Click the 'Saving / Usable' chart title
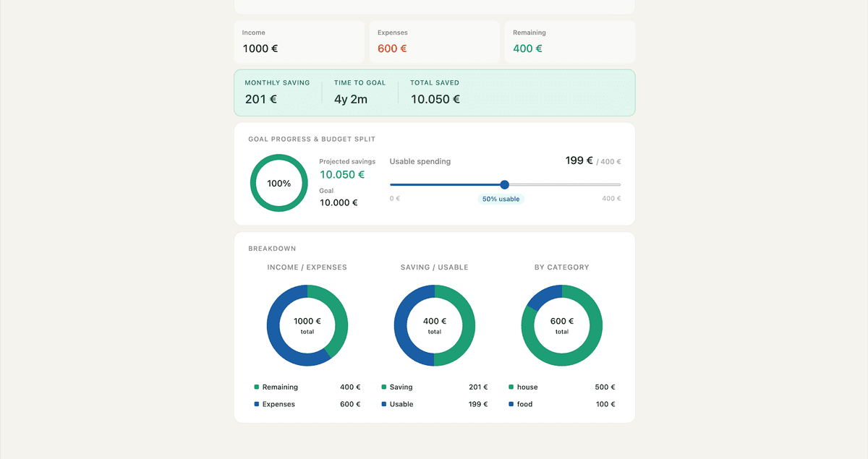Screen dimensions: 868x459 (435, 267)
